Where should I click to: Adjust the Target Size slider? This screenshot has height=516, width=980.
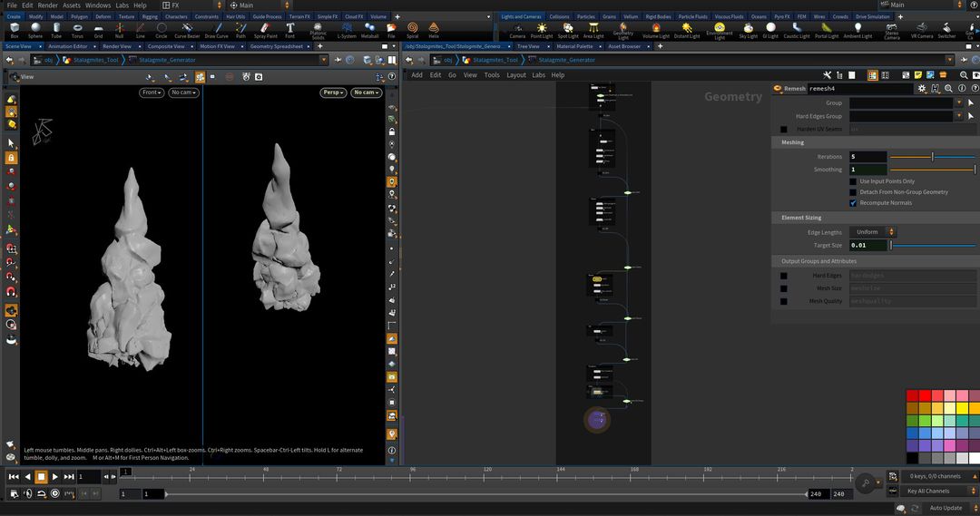pyautogui.click(x=932, y=246)
